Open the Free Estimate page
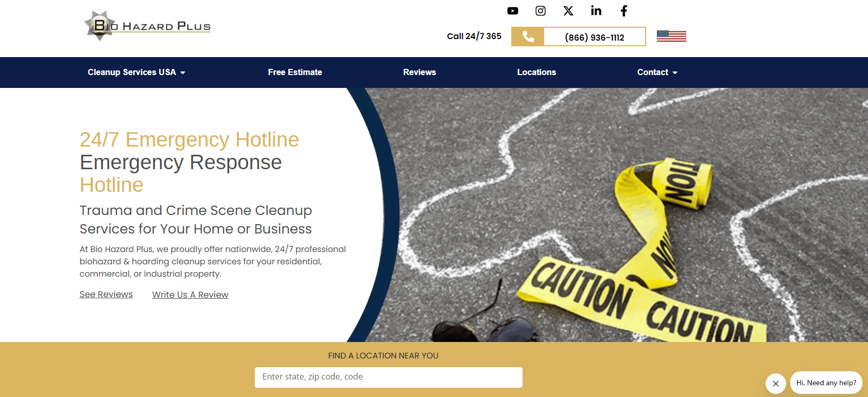 point(295,72)
